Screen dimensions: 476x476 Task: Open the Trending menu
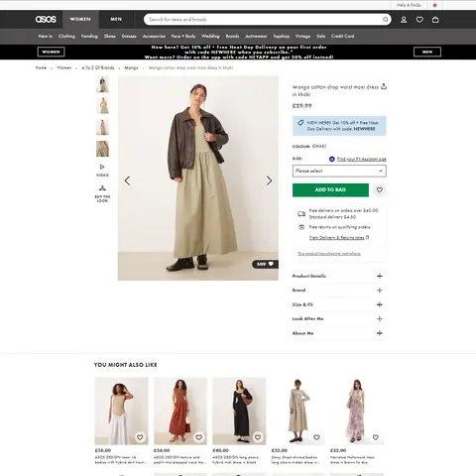(x=89, y=36)
